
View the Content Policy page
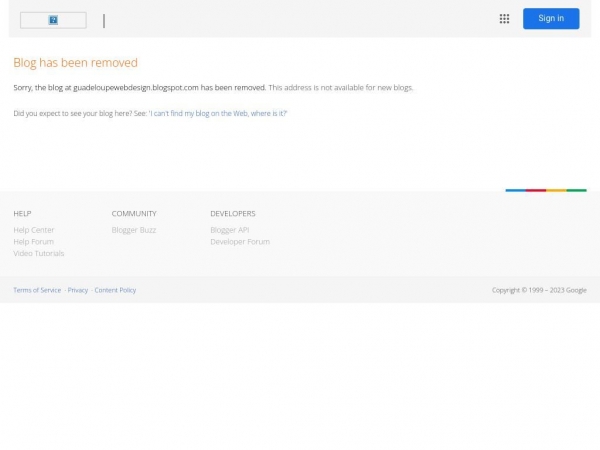pos(115,290)
